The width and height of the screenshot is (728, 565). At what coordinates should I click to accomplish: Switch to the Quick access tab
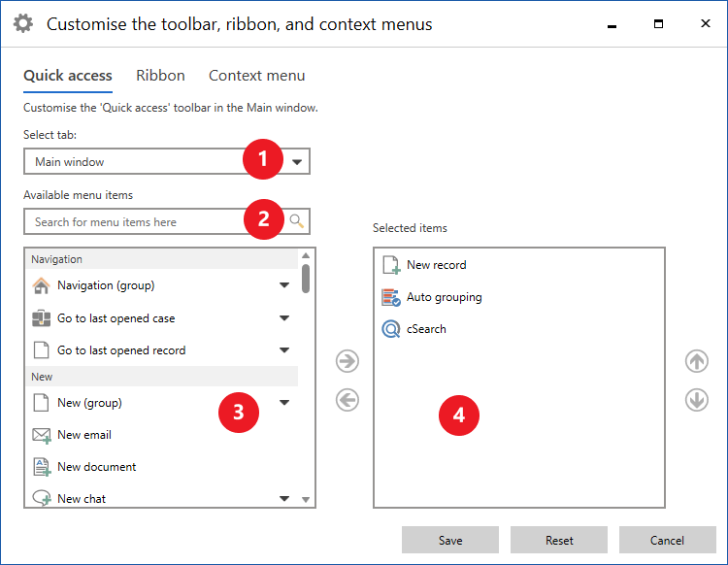tap(68, 76)
